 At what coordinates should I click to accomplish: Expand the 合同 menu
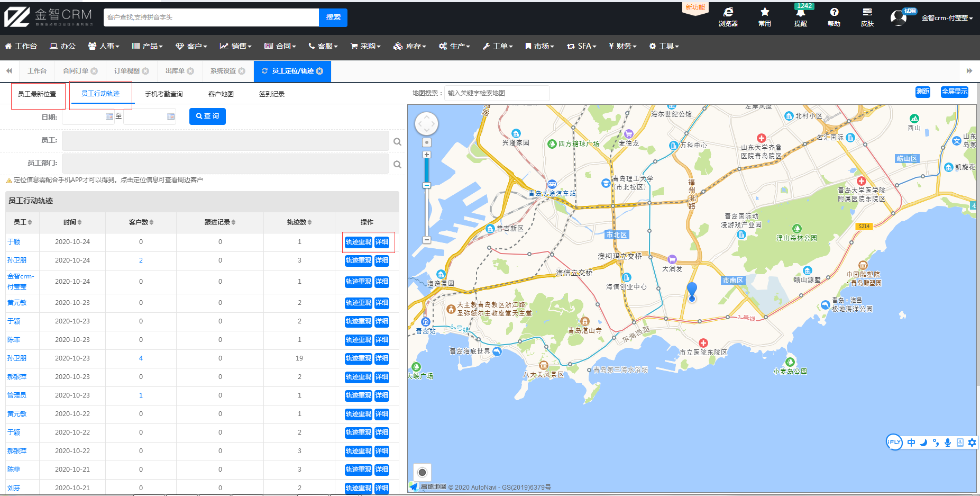click(280, 46)
